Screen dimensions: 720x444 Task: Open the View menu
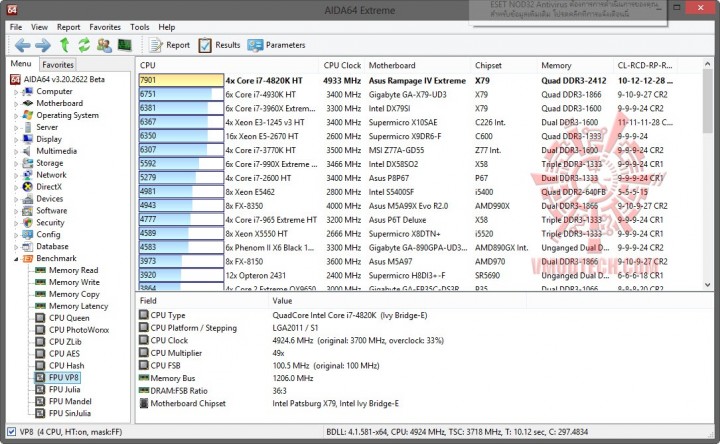pyautogui.click(x=39, y=27)
